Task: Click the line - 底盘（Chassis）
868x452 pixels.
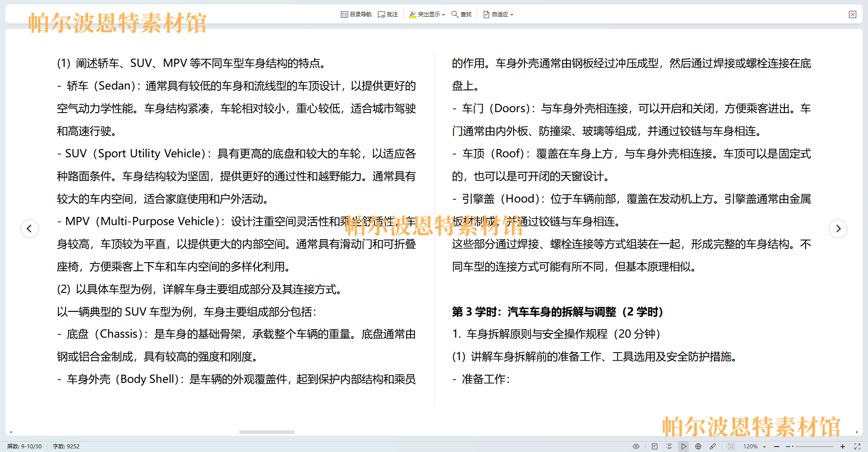Action: coord(236,334)
